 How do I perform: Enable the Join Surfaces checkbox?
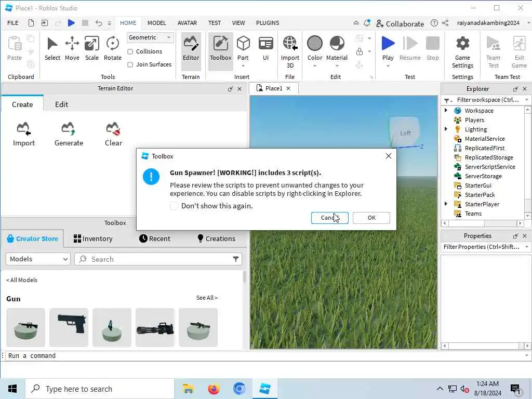[130, 64]
